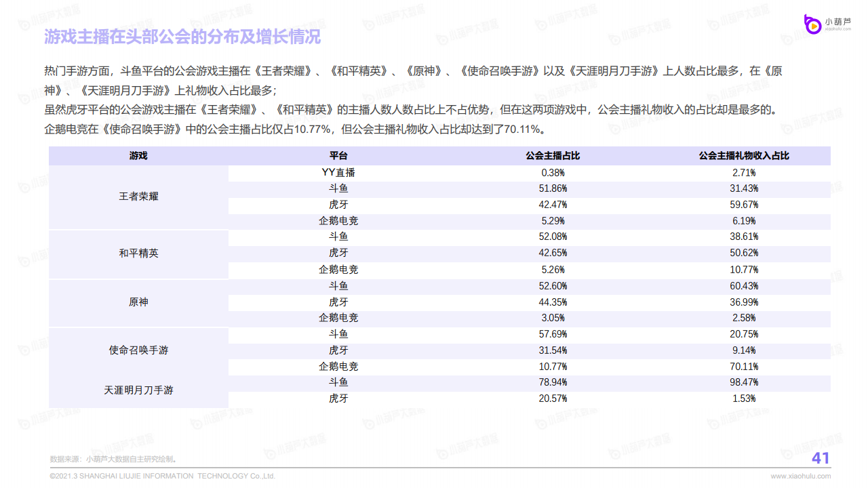Click the 0.38% share cell

coord(553,173)
